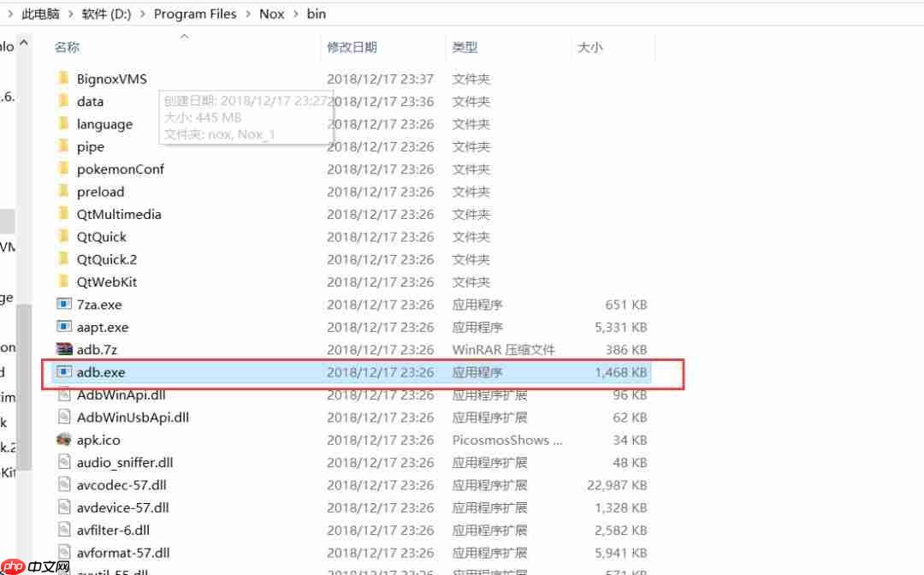Screen dimensions: 924x575
Task: Select the aapt.exe application icon
Action: click(x=65, y=327)
